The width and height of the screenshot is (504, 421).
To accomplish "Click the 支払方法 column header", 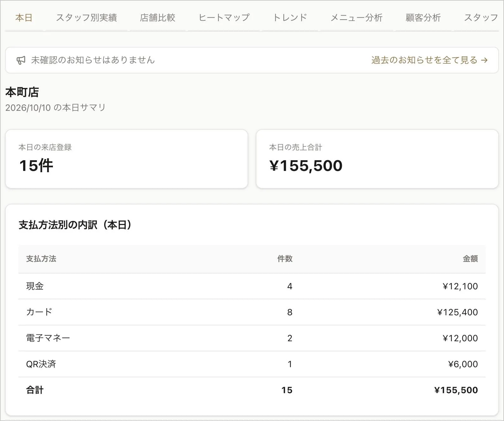I will [x=41, y=259].
